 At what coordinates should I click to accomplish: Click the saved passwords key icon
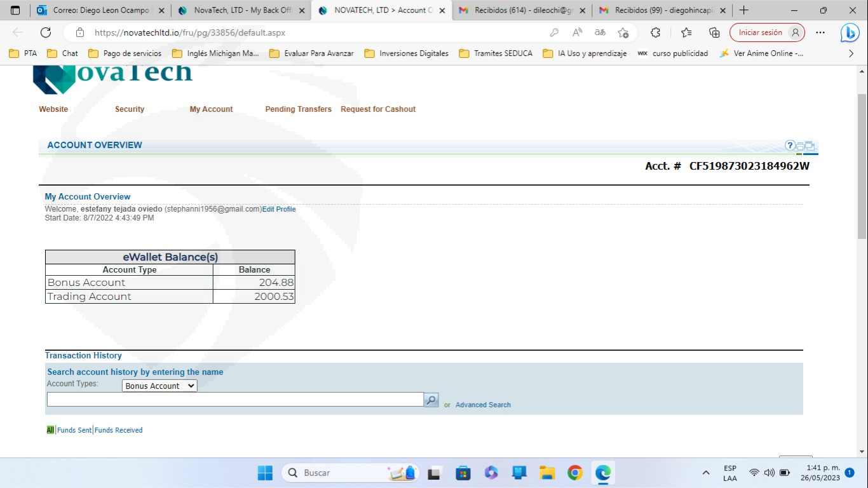[554, 32]
